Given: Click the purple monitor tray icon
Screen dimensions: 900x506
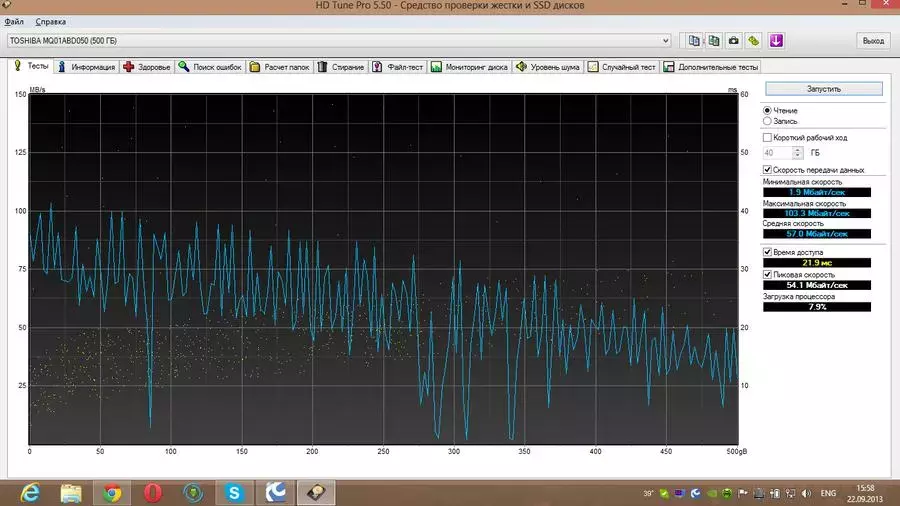Looking at the screenshot, I should [x=680, y=493].
